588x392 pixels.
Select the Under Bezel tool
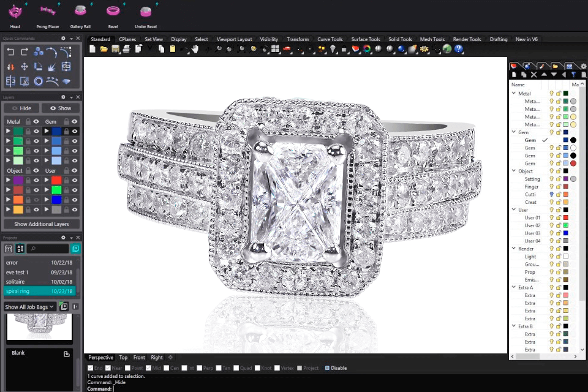pos(146,10)
